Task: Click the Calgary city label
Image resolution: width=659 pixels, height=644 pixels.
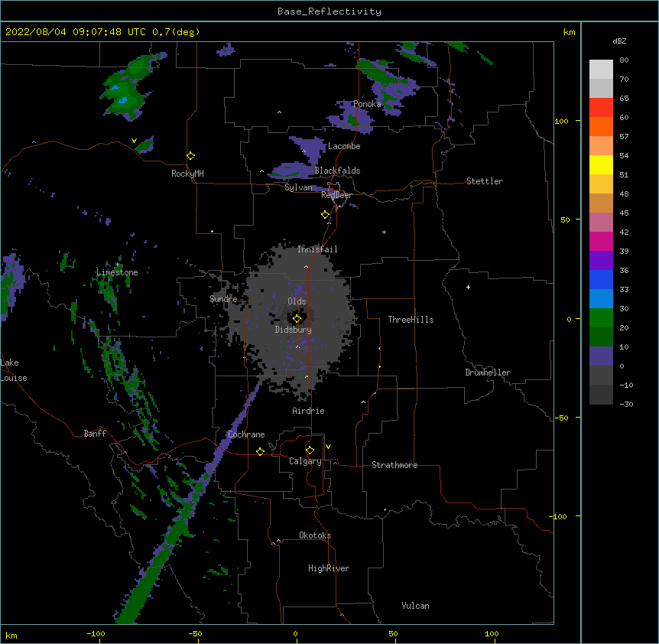Action: pos(305,461)
